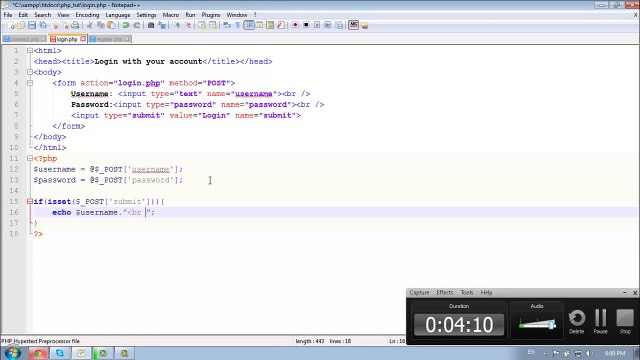Image resolution: width=640 pixels, height=360 pixels.
Task: Click the Open file toolbar icon
Action: point(21,25)
